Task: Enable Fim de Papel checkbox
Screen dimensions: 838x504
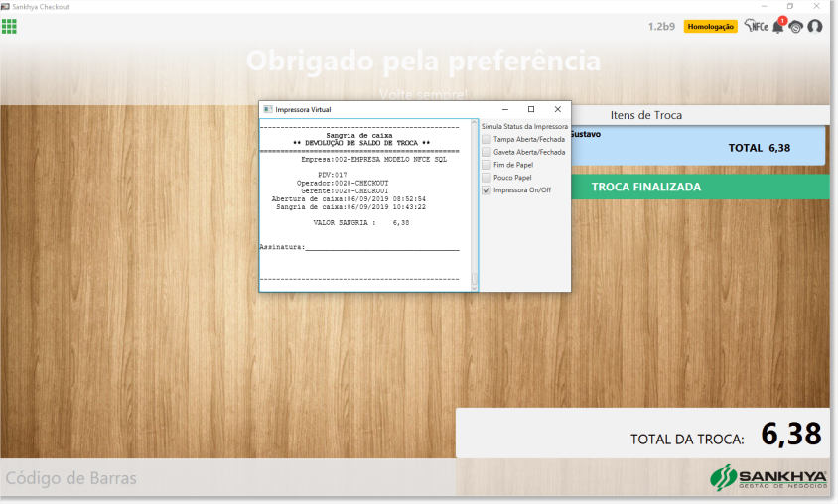Action: coord(487,165)
